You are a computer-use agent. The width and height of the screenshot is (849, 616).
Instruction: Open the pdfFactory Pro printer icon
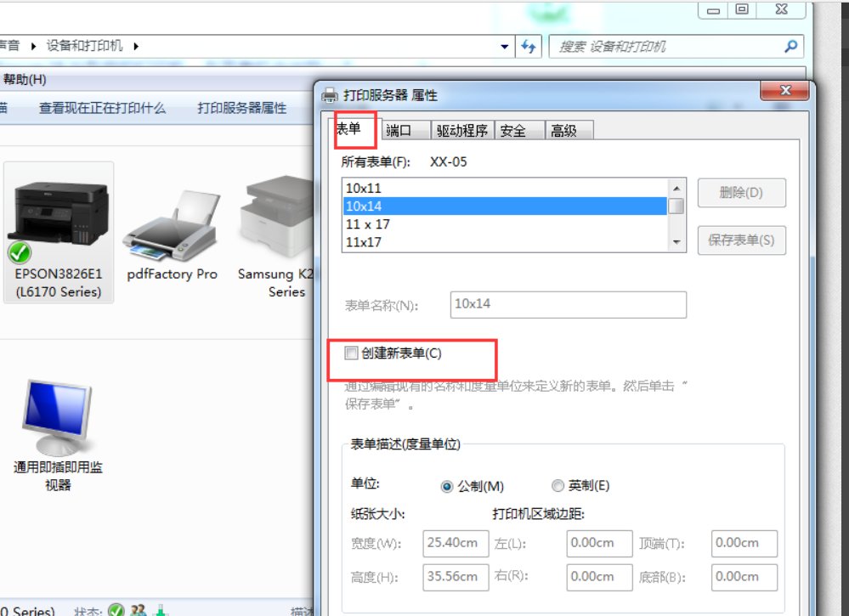point(171,221)
